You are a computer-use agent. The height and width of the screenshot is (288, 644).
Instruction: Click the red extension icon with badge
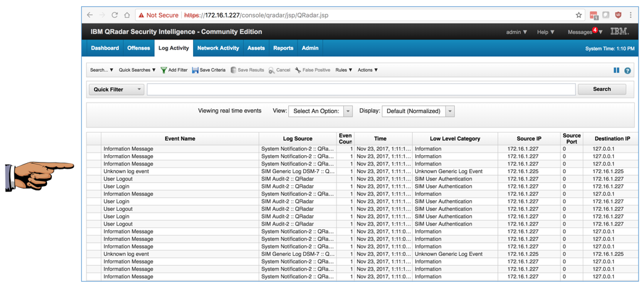point(593,15)
